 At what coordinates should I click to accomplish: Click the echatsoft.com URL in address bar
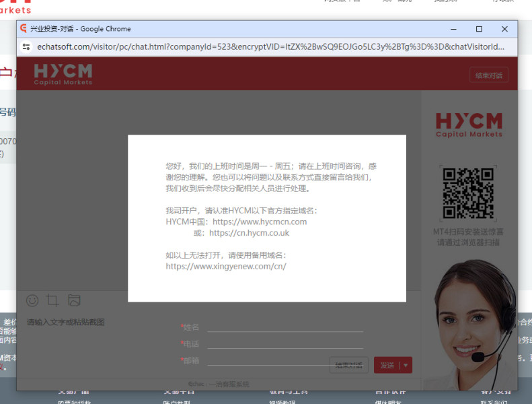pyautogui.click(x=270, y=47)
